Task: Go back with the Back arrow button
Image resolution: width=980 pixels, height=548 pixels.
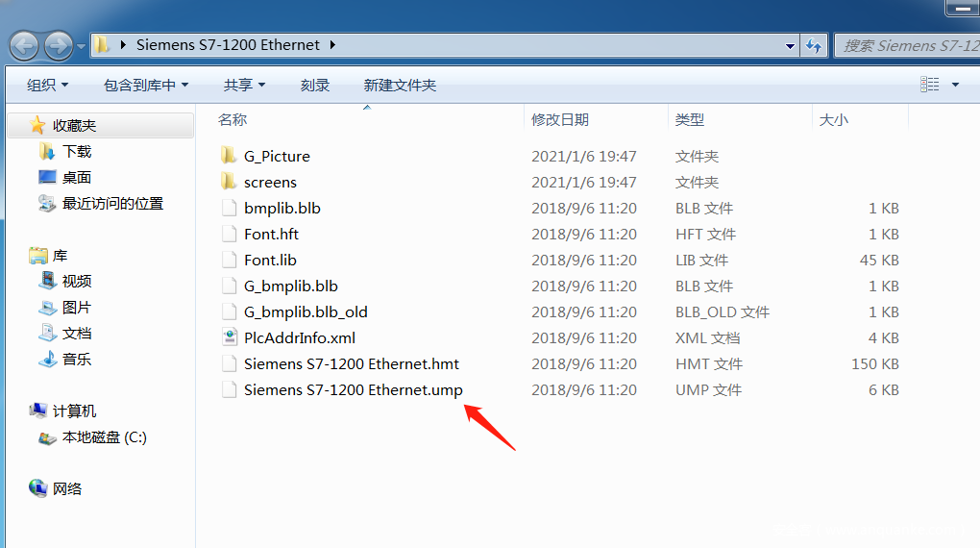Action: [x=24, y=46]
